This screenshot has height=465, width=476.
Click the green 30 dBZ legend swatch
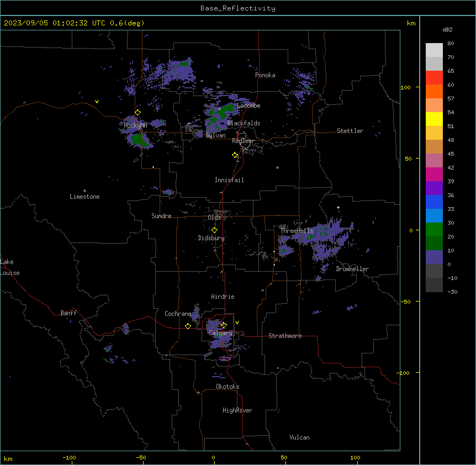tap(434, 230)
